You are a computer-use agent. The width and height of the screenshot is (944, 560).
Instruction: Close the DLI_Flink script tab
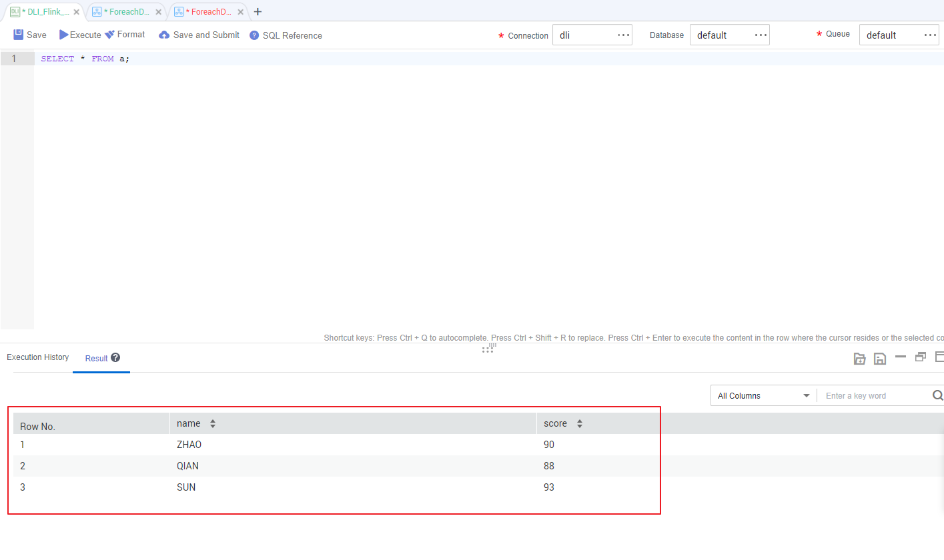point(77,12)
